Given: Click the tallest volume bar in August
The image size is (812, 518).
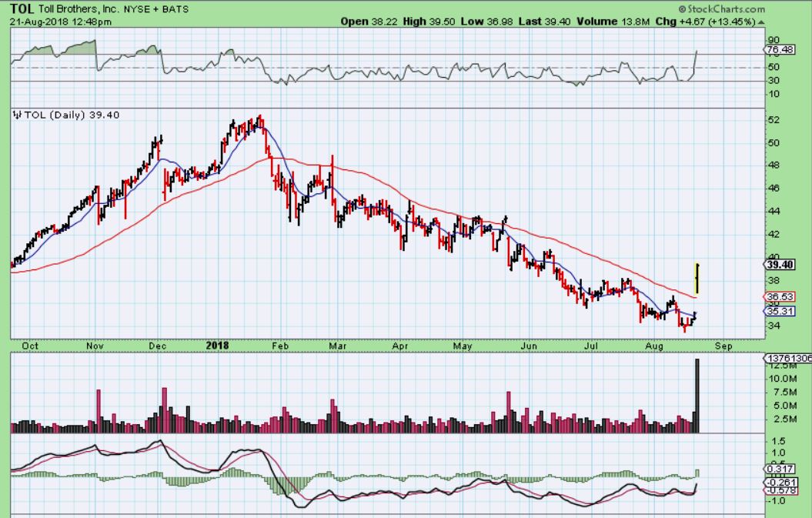Looking at the screenshot, I should point(697,396).
